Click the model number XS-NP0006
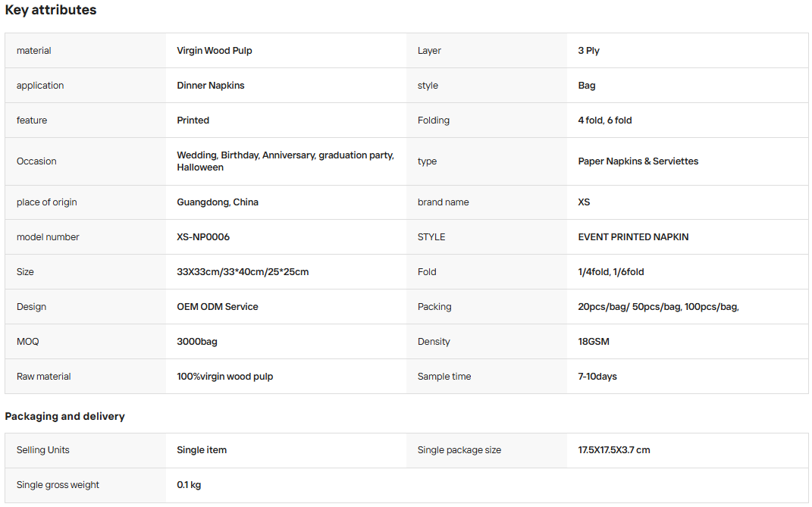Viewport: 812px width, 507px height. tap(203, 236)
